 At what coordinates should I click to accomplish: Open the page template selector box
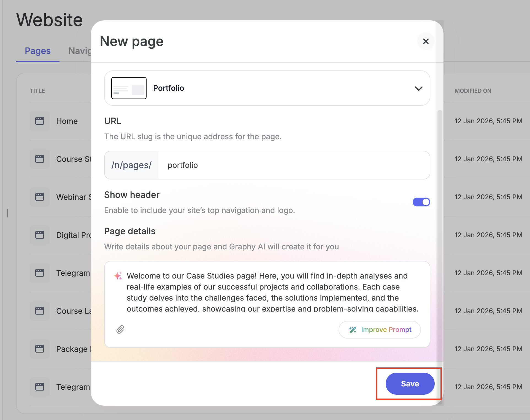[x=267, y=88]
